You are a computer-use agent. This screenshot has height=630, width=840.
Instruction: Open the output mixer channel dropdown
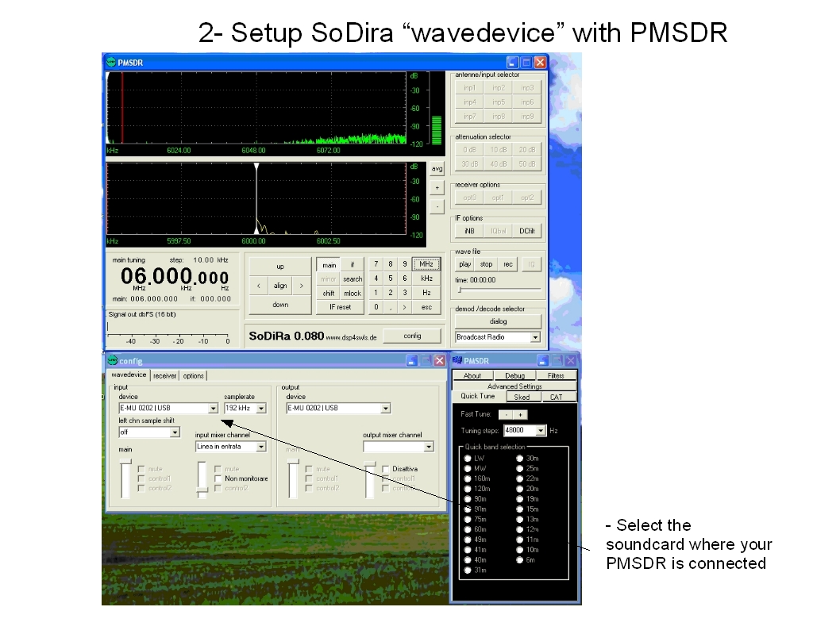pos(429,447)
